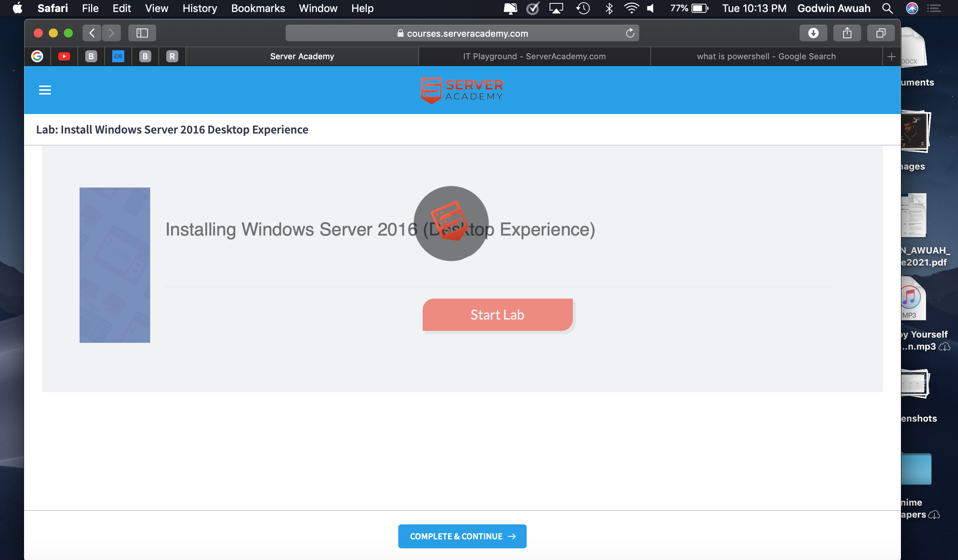Go back using the back arrow
This screenshot has width=958, height=560.
click(x=92, y=33)
